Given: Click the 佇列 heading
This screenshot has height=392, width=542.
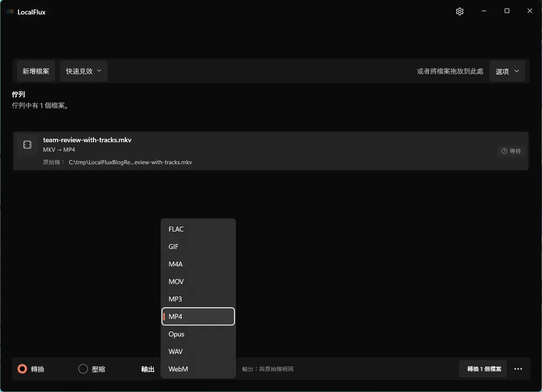Looking at the screenshot, I should click(x=19, y=95).
